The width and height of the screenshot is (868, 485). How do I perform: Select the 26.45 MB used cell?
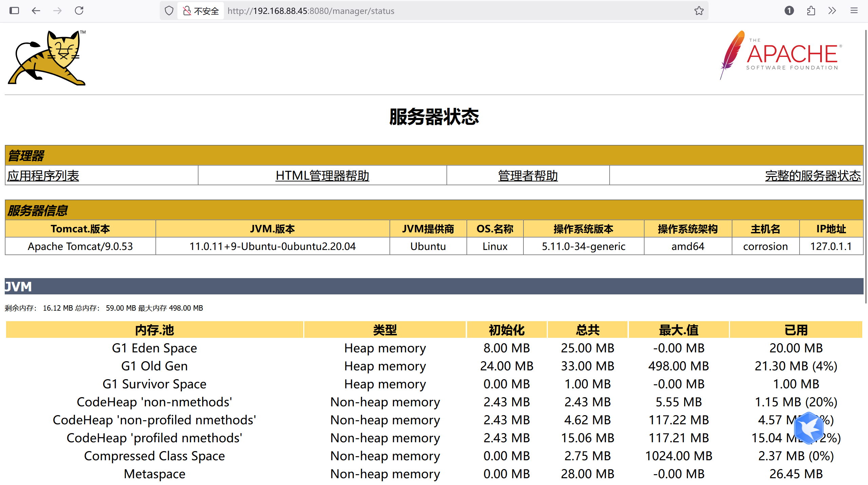pyautogui.click(x=796, y=474)
